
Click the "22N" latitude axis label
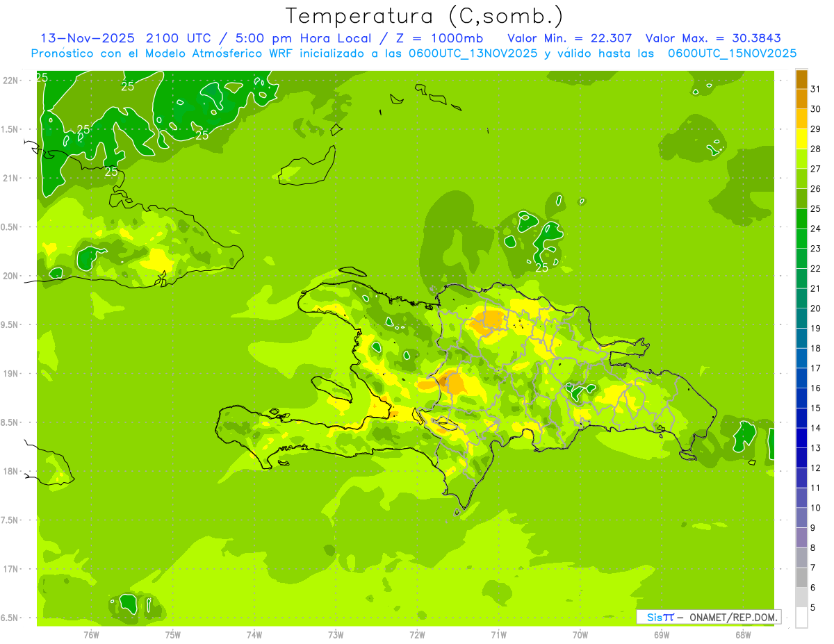(10, 81)
